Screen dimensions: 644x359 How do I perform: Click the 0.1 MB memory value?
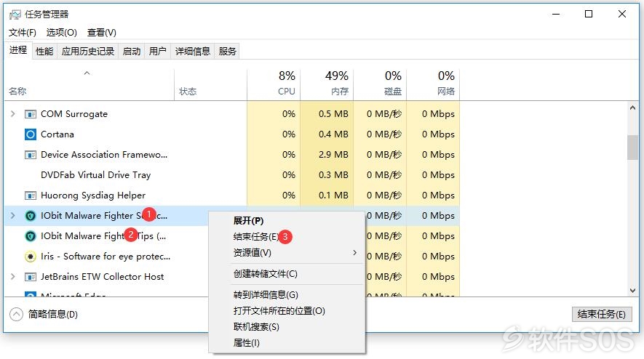point(333,195)
